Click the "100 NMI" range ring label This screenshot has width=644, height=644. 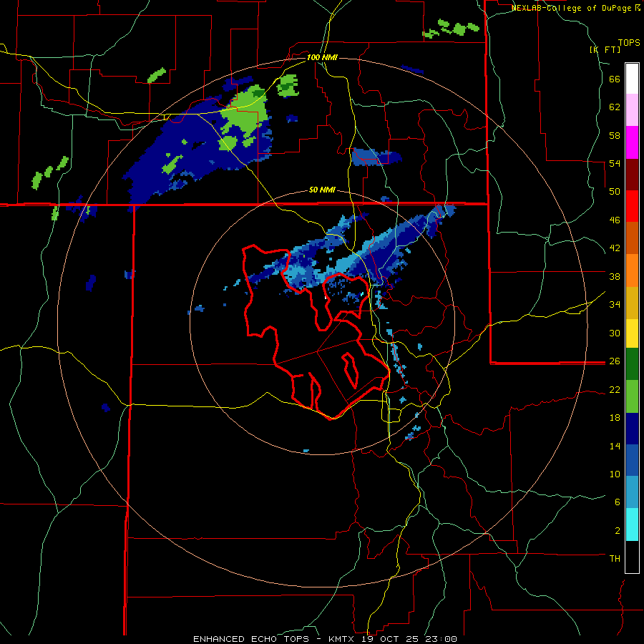(x=322, y=57)
